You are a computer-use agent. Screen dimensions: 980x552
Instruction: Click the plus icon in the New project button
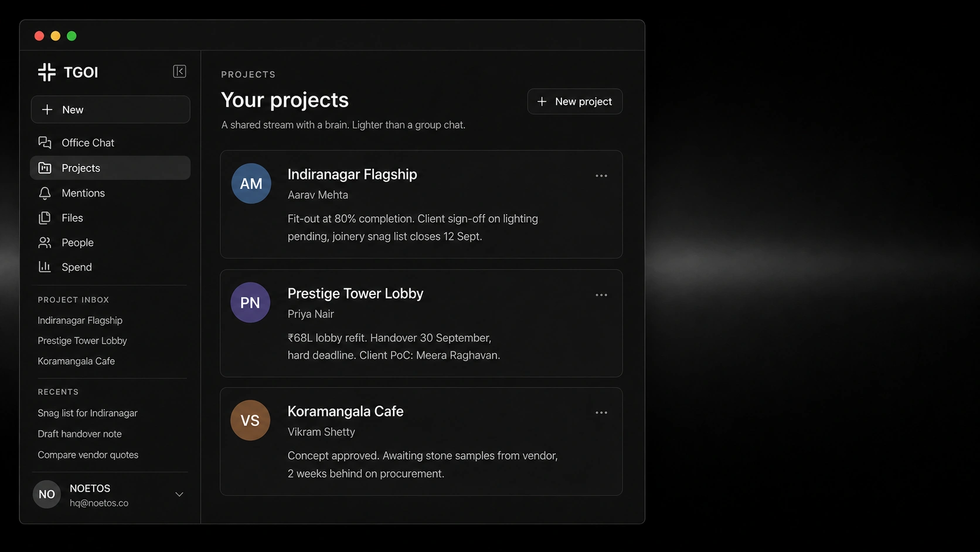pyautogui.click(x=542, y=101)
